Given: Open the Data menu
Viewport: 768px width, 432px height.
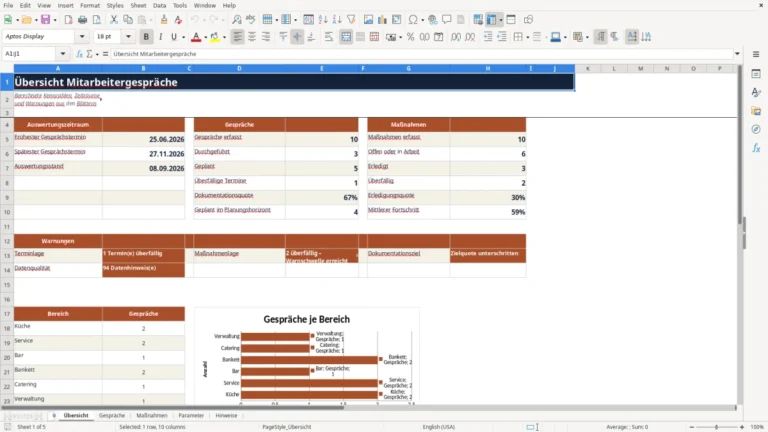Looking at the screenshot, I should (x=159, y=5).
